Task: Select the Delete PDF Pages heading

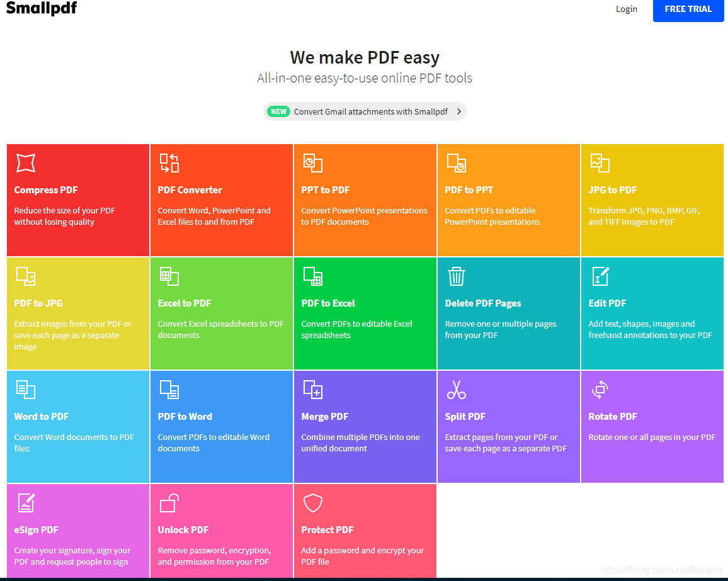Action: [x=483, y=303]
